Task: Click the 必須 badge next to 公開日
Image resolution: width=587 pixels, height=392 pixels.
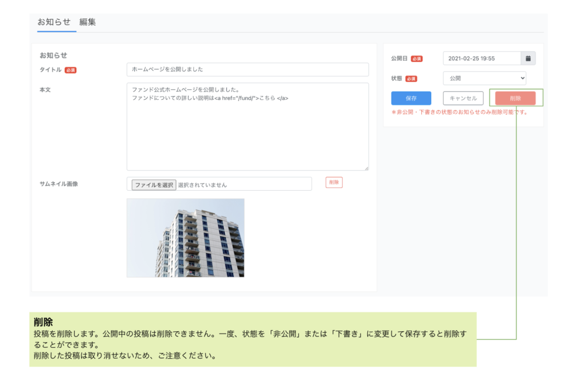Action: click(x=417, y=58)
